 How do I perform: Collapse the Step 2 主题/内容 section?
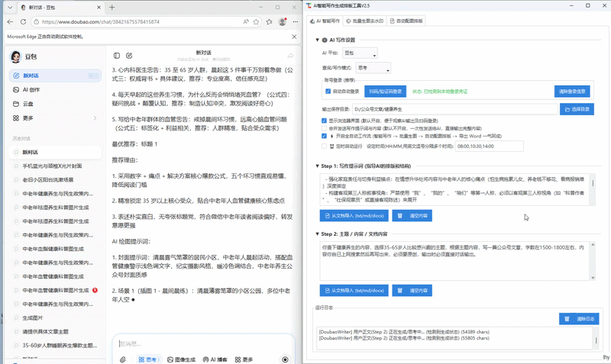pyautogui.click(x=317, y=234)
